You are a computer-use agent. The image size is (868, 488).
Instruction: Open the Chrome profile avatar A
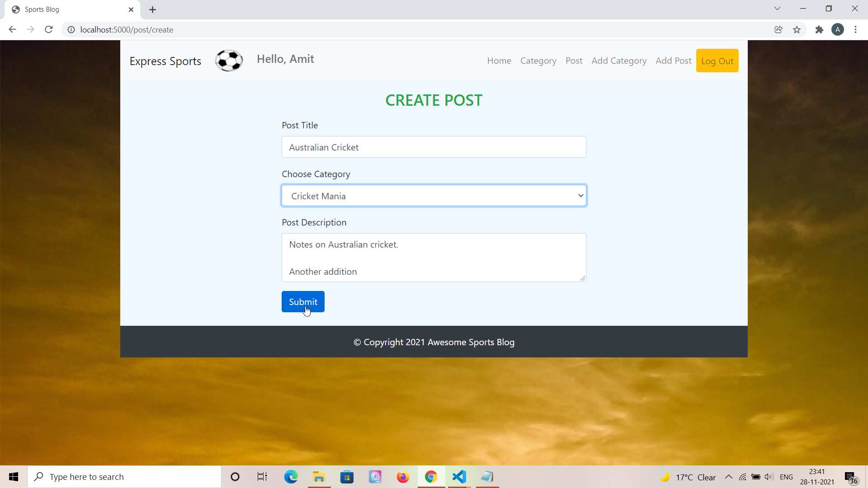click(x=838, y=30)
